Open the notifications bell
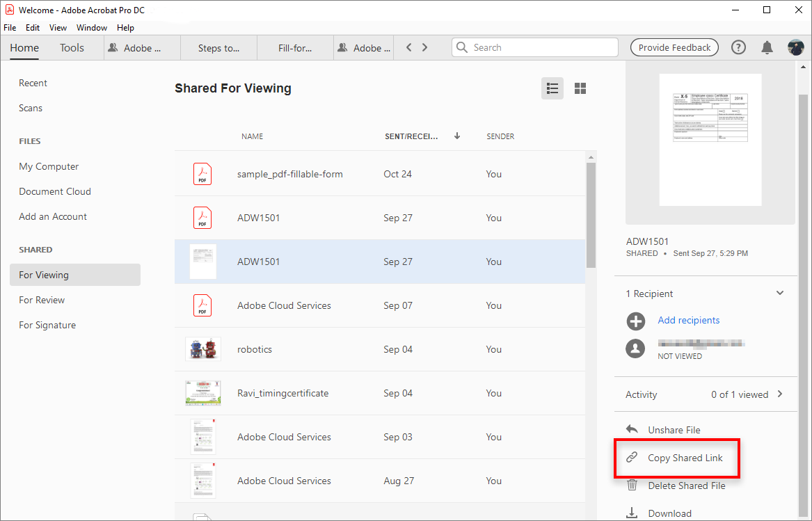Screen dimensions: 812x521 click(x=767, y=47)
